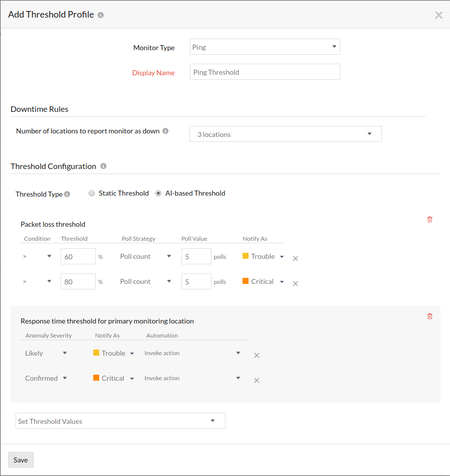Click the Save button
This screenshot has height=476, width=450.
(21, 460)
